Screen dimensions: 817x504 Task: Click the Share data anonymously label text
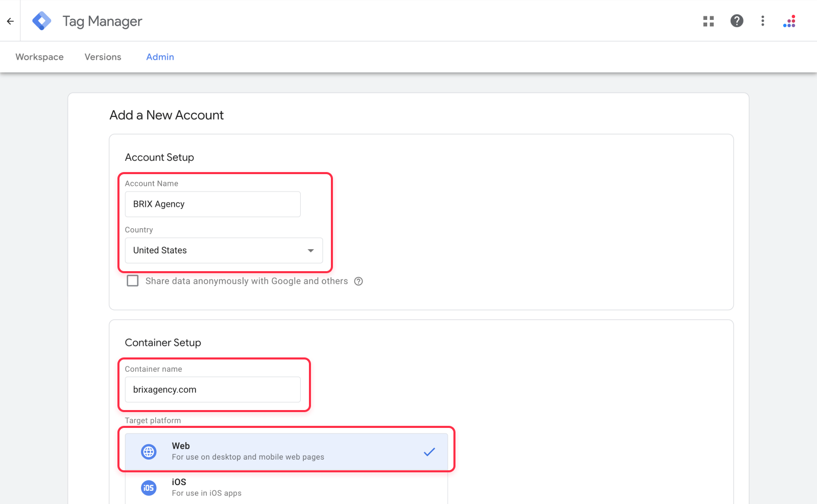247,281
